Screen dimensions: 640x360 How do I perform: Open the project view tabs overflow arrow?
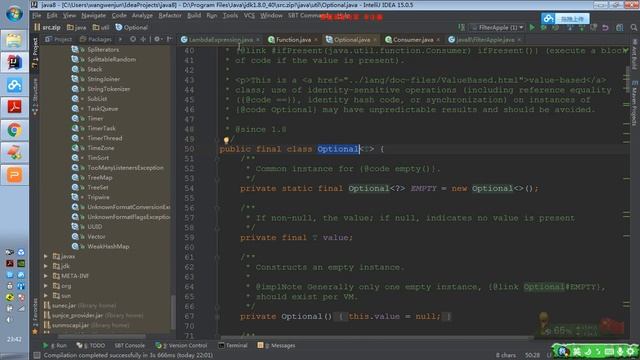[120, 39]
